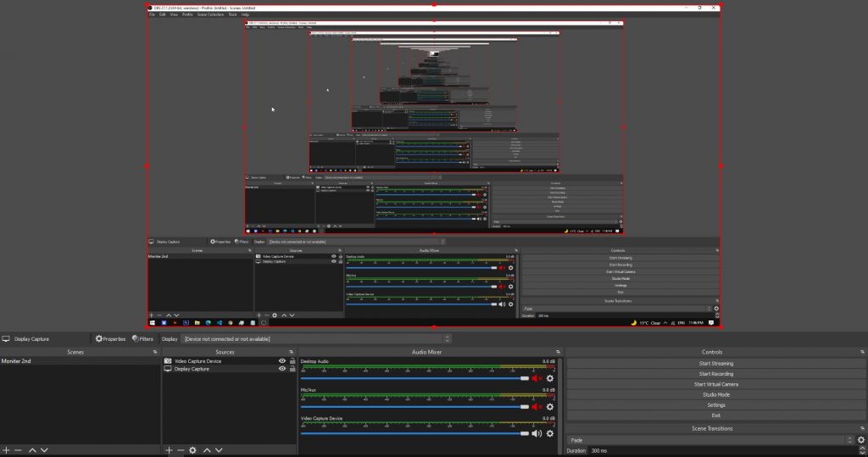Mute Video Capture Device audio in main mixer
The width and height of the screenshot is (868, 457).
(537, 434)
